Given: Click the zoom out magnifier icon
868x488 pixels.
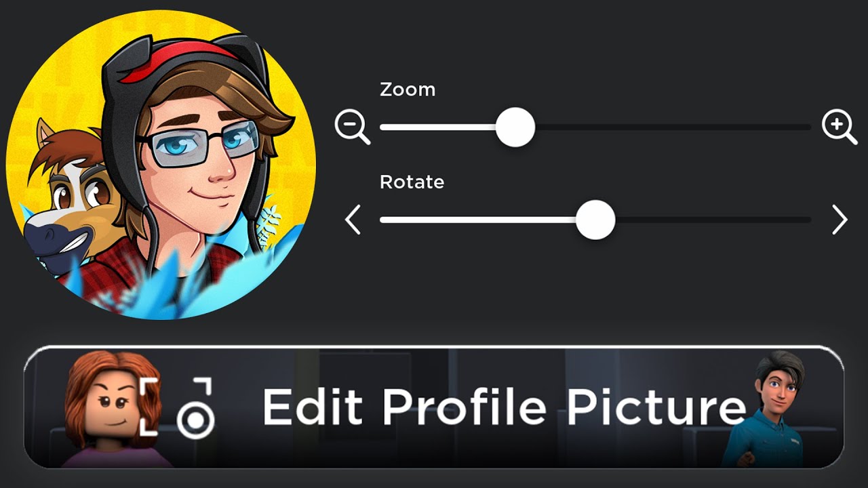Looking at the screenshot, I should (x=352, y=127).
